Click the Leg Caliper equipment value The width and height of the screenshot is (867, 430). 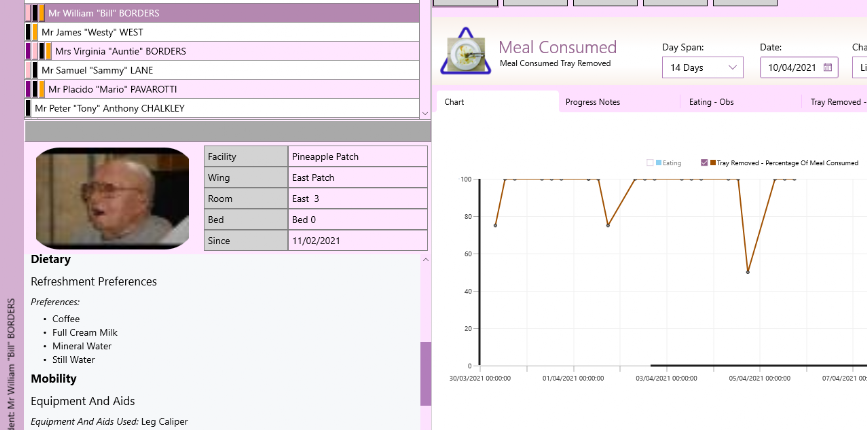pyautogui.click(x=165, y=422)
